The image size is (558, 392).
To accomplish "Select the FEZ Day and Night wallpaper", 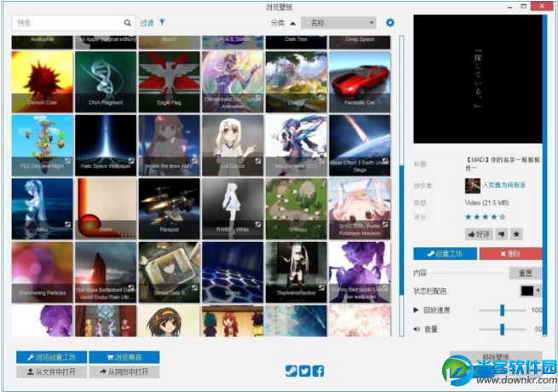I will [x=42, y=145].
